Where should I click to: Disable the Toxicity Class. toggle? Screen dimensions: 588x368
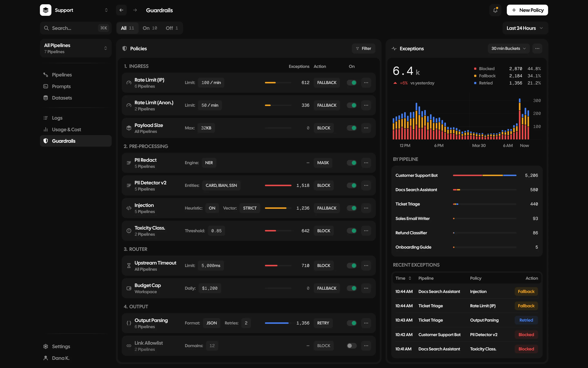tap(352, 231)
